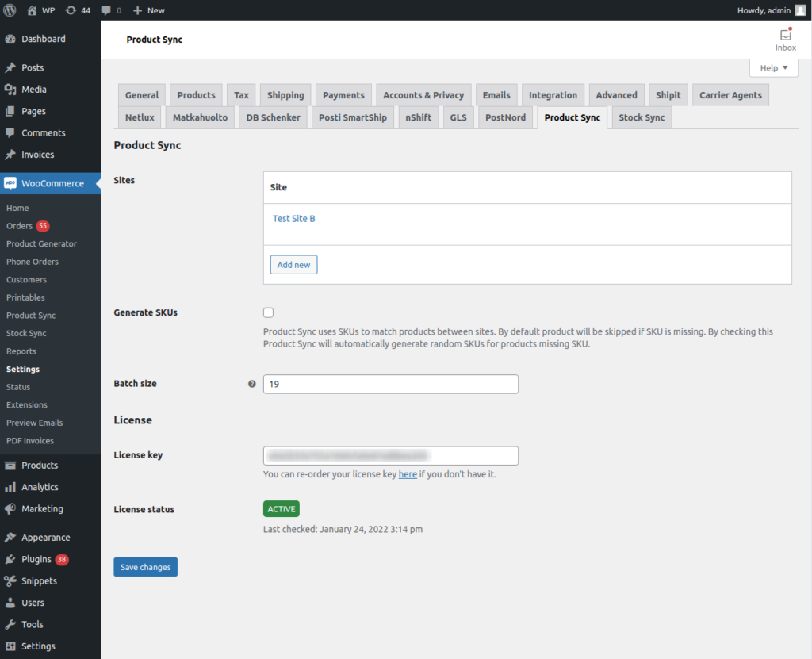Open the WordPress logo menu
Viewport: 812px width, 659px height.
[x=9, y=10]
